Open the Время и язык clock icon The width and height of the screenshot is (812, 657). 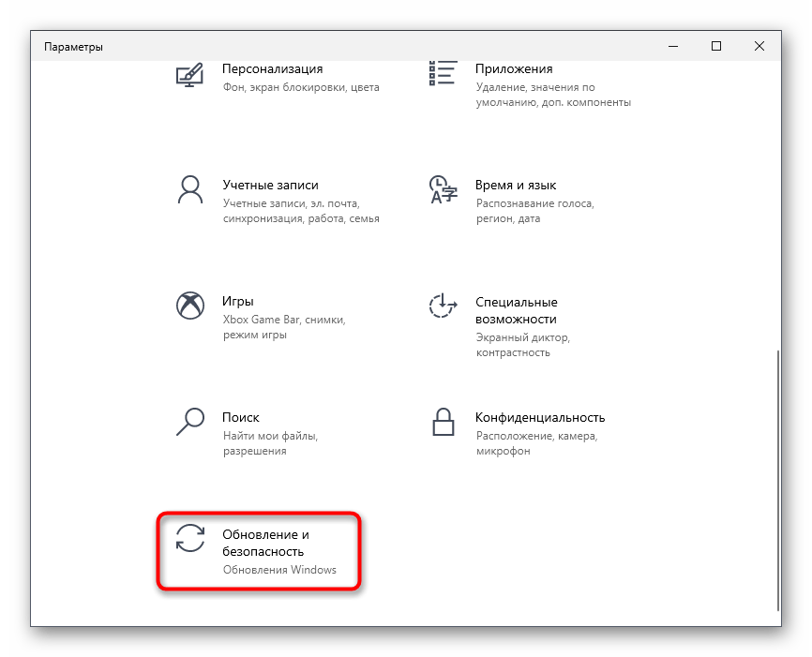[x=443, y=189]
